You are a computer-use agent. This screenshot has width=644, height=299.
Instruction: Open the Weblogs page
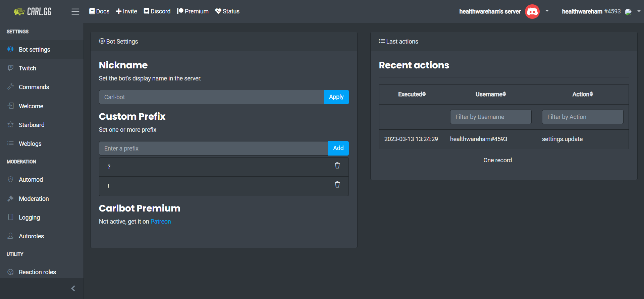(x=42, y=144)
